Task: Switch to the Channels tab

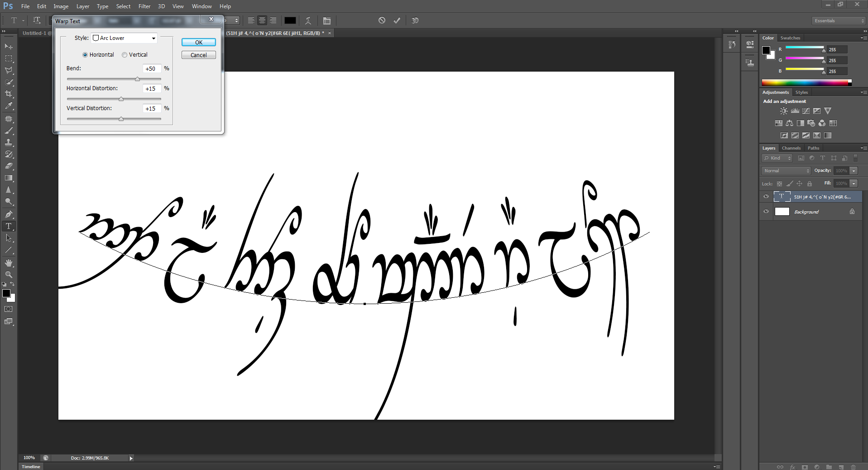Action: click(791, 148)
